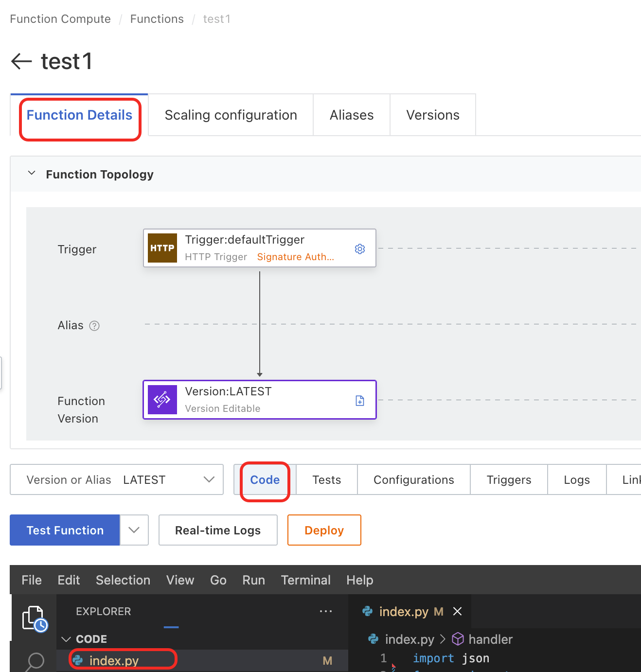Click the back arrow beside test1

point(21,61)
